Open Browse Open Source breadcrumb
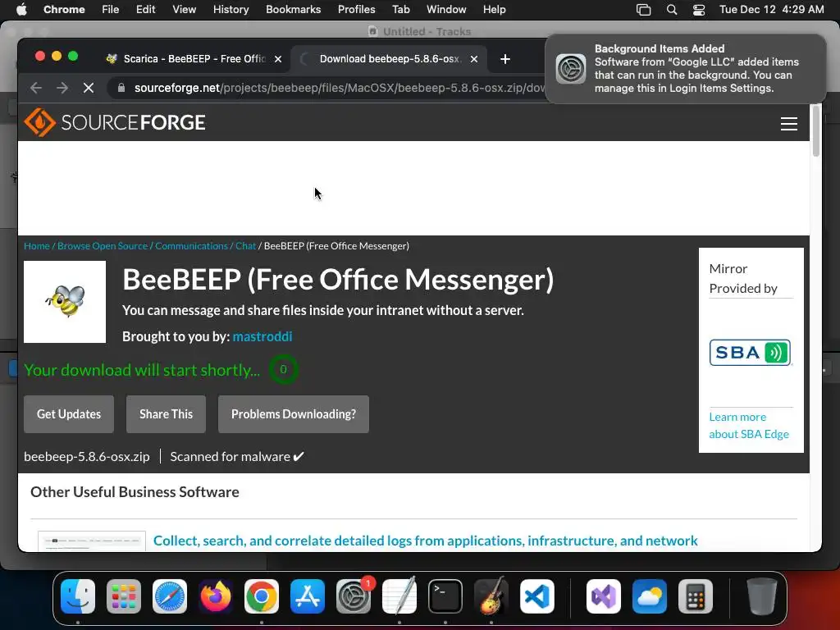The image size is (840, 630). pos(103,246)
